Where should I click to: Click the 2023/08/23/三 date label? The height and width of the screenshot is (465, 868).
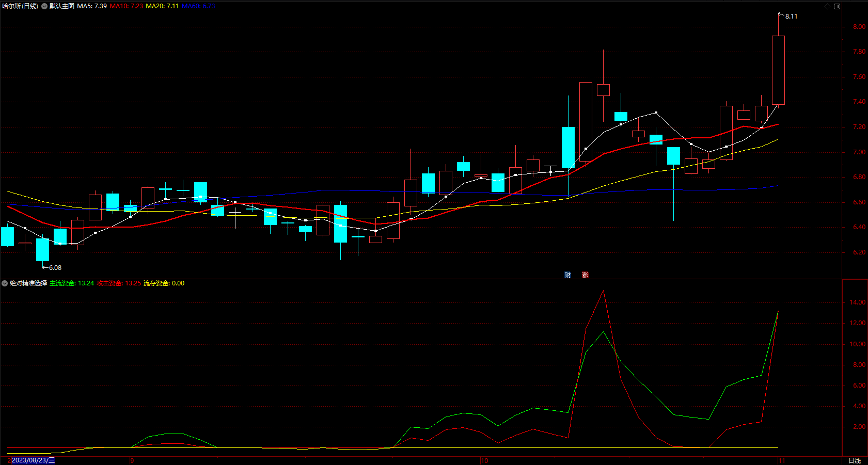pyautogui.click(x=33, y=460)
